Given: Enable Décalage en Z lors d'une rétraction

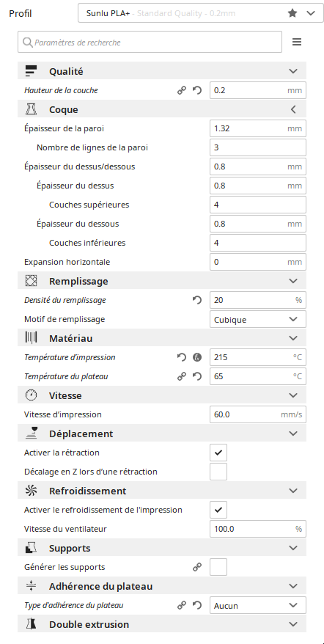Looking at the screenshot, I should [218, 472].
